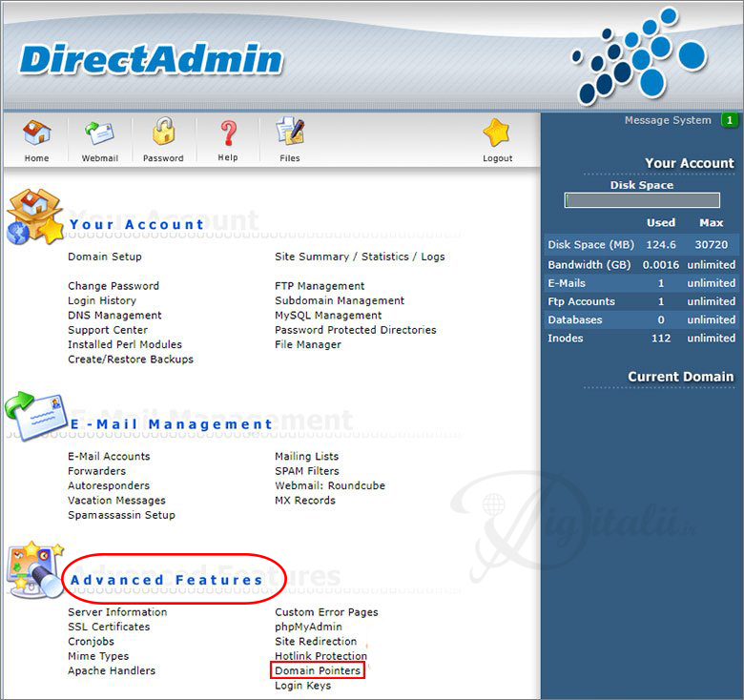Click the sidebar Your Account heading
The image size is (744, 700).
click(x=690, y=163)
